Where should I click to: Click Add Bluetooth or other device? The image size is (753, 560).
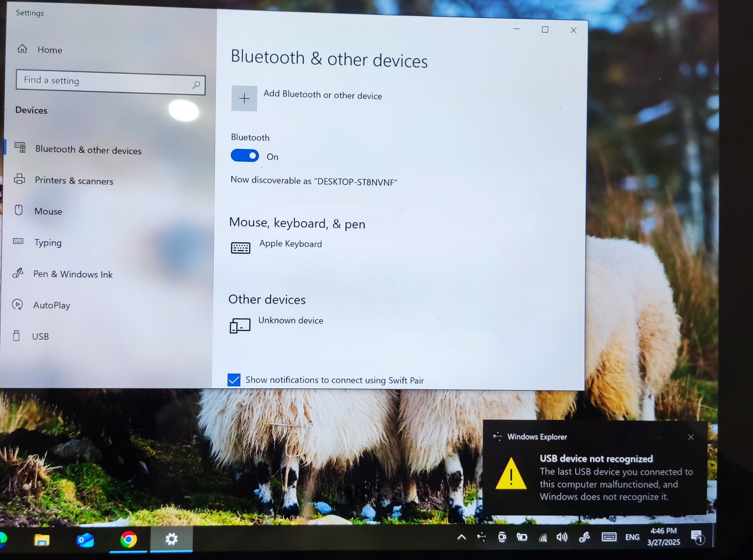pyautogui.click(x=322, y=95)
